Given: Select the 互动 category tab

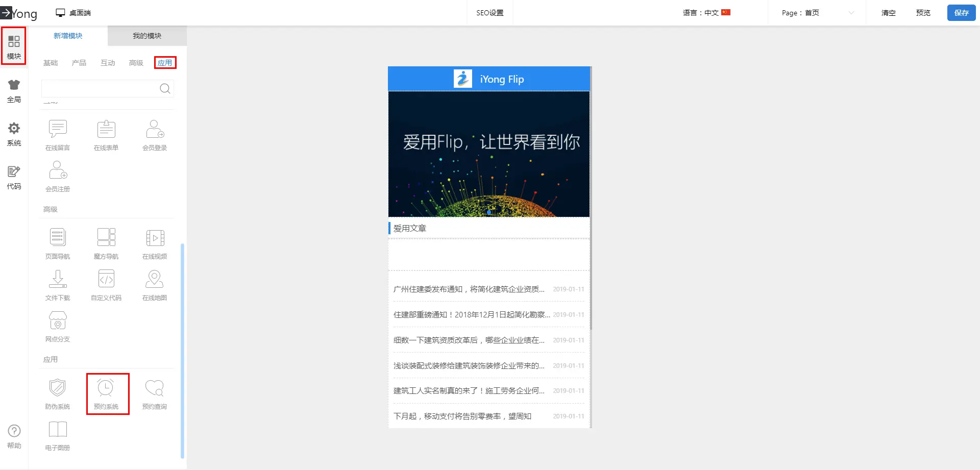Looking at the screenshot, I should [x=108, y=63].
